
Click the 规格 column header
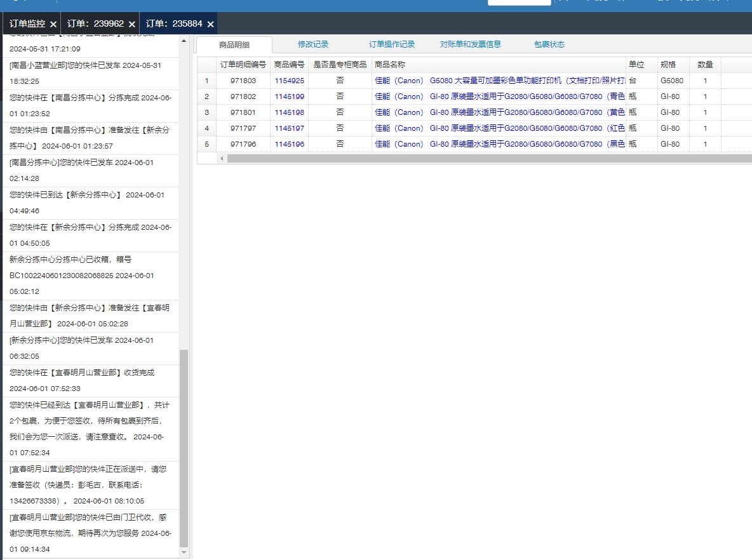[x=673, y=64]
